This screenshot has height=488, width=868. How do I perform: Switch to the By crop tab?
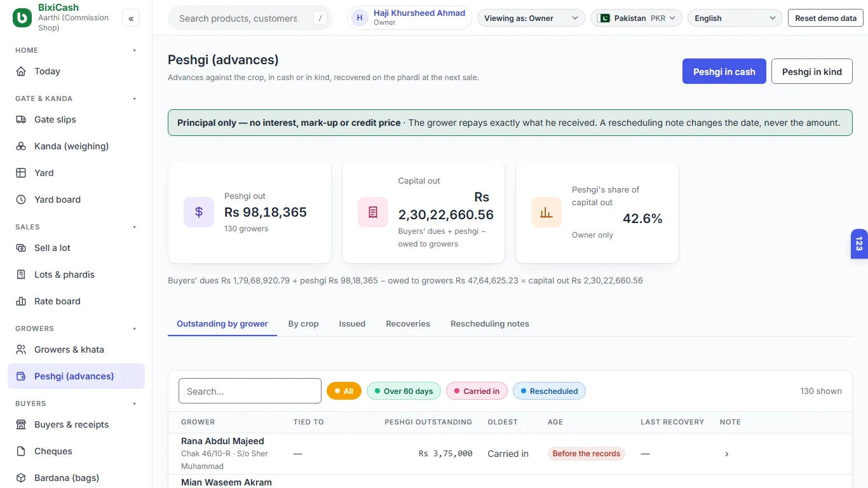pyautogui.click(x=303, y=323)
